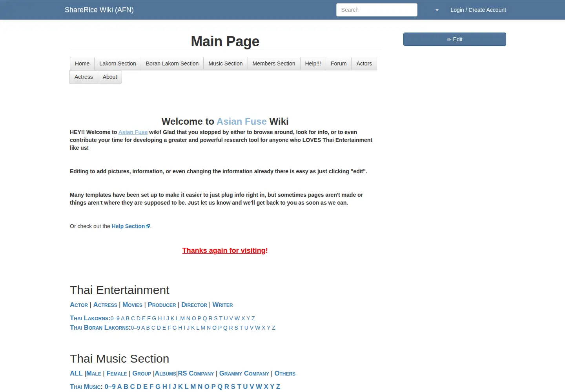Open the Director category link
This screenshot has width=565, height=392.
tap(194, 305)
